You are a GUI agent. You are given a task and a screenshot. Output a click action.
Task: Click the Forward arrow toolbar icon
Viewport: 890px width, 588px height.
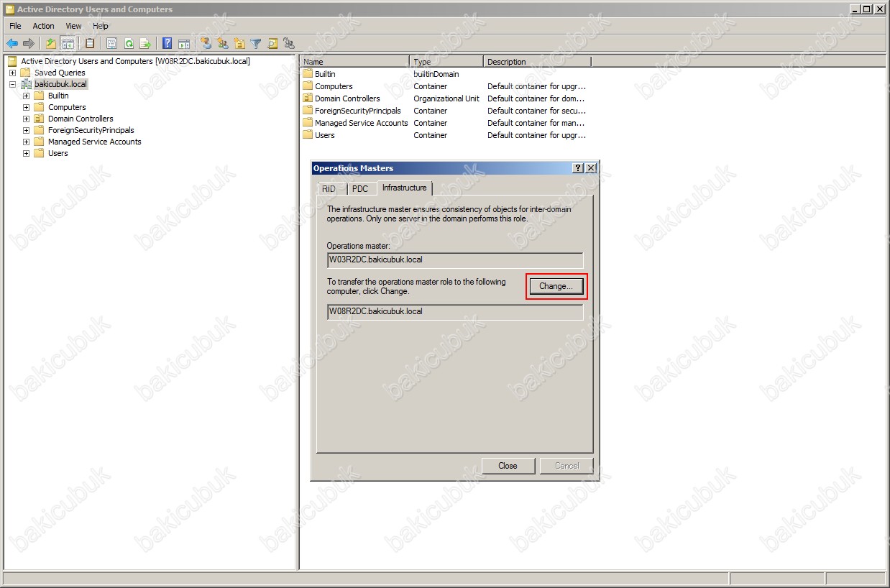[x=29, y=44]
